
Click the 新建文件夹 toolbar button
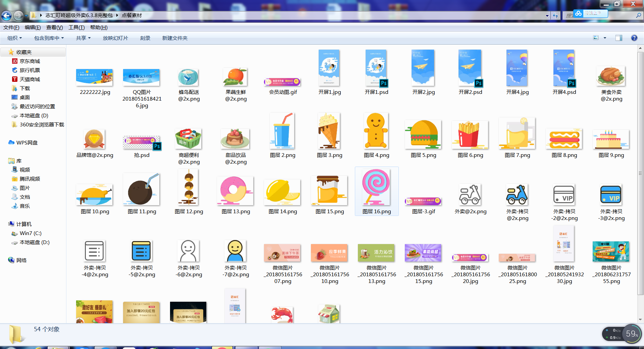click(175, 38)
